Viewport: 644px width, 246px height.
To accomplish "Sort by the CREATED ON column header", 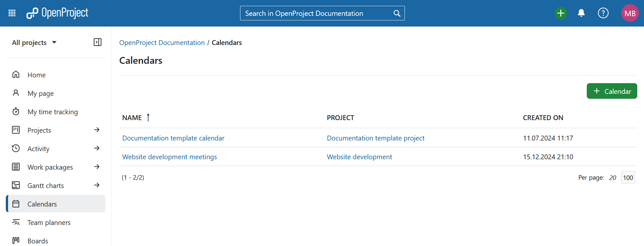I will pos(543,117).
